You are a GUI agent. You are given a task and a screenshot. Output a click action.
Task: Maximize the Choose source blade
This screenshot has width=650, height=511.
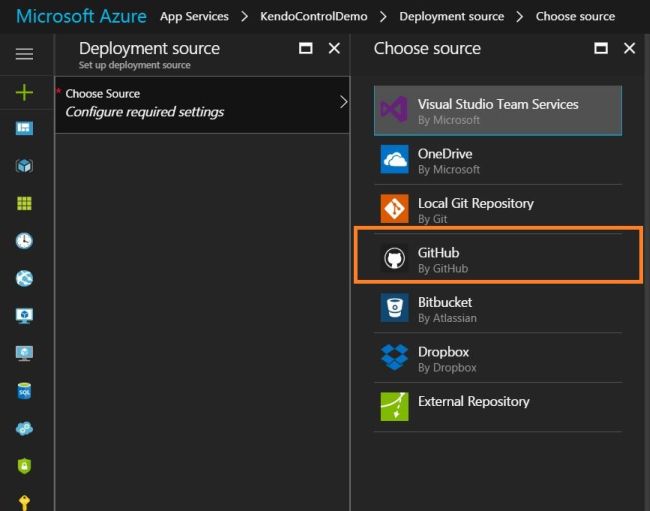[x=601, y=48]
